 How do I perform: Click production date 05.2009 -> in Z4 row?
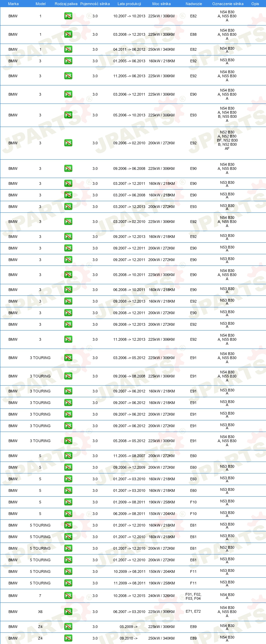[x=129, y=627]
